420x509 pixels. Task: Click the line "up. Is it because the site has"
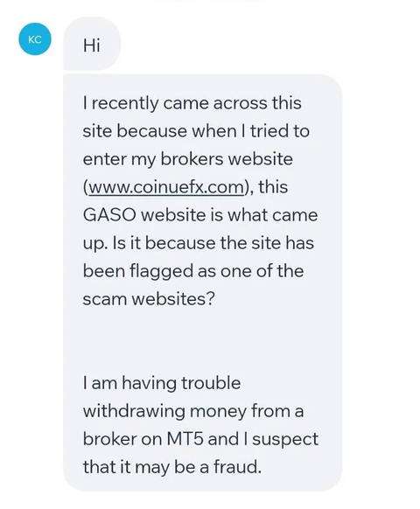coord(199,243)
